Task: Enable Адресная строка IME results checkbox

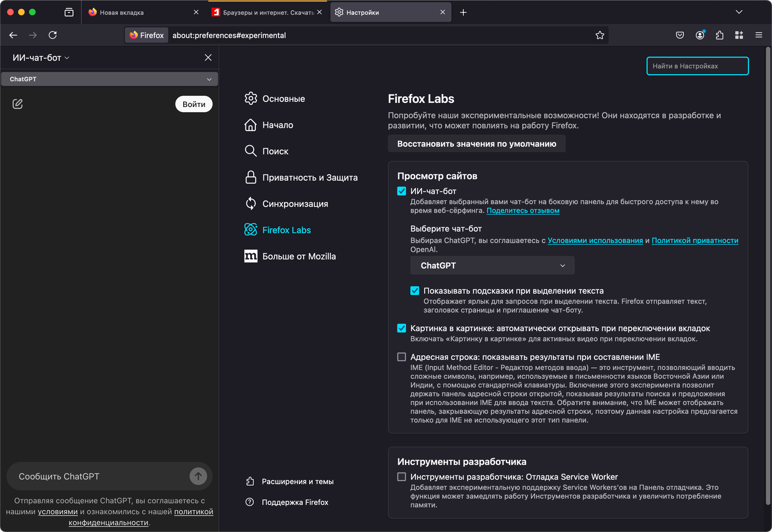Action: [x=402, y=357]
